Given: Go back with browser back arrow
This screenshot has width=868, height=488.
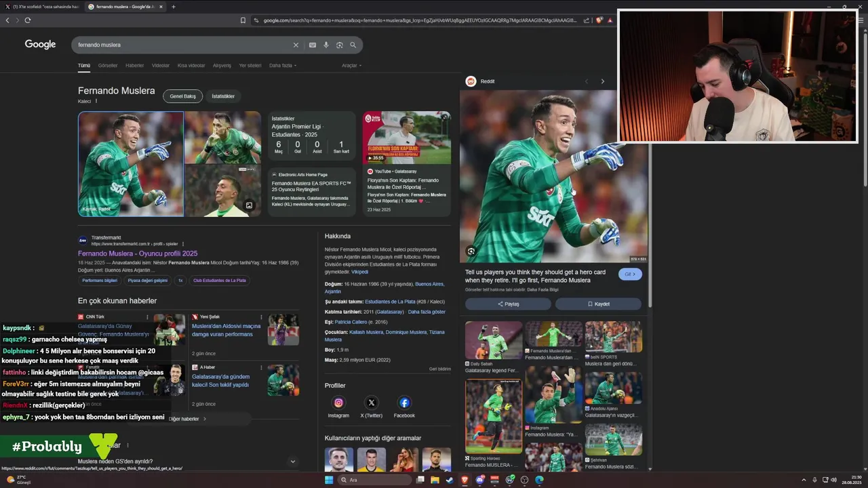Looking at the screenshot, I should click(x=7, y=20).
